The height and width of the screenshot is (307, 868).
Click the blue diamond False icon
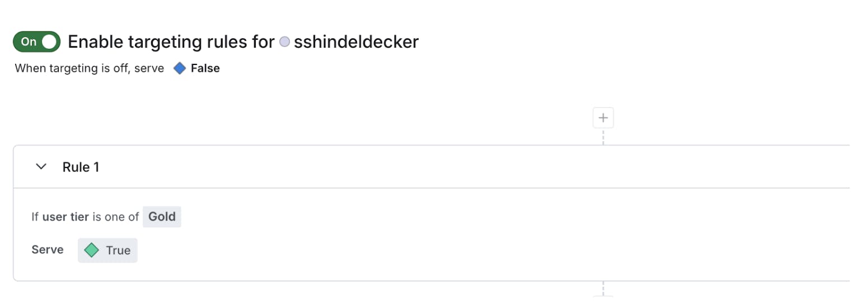click(x=179, y=68)
